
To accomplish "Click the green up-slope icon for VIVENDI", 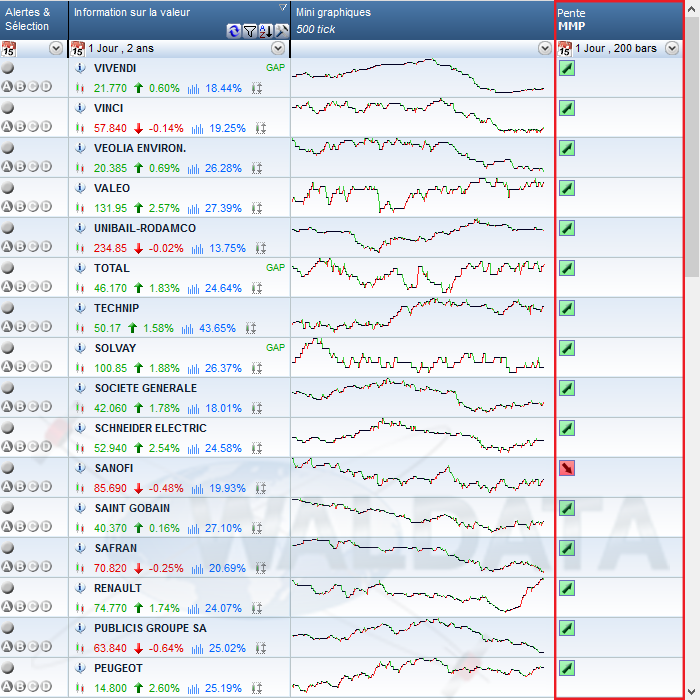I will click(567, 68).
